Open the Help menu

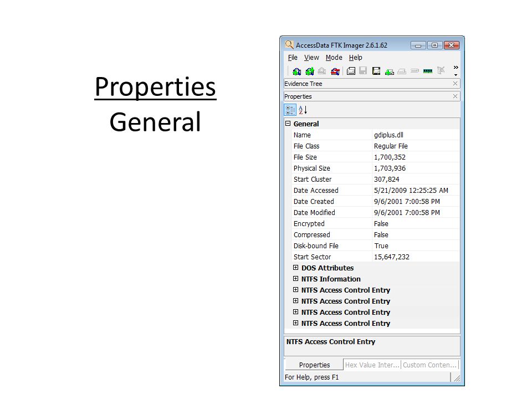click(356, 58)
